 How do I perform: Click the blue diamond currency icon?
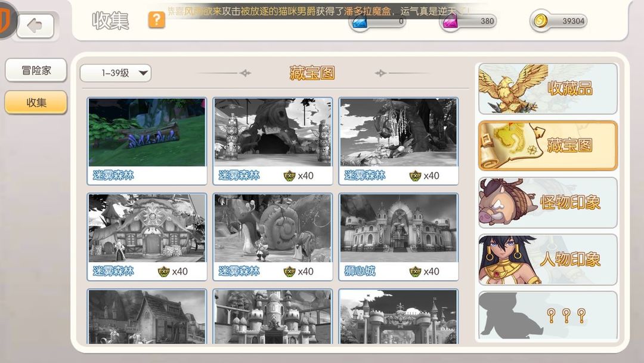tap(360, 21)
